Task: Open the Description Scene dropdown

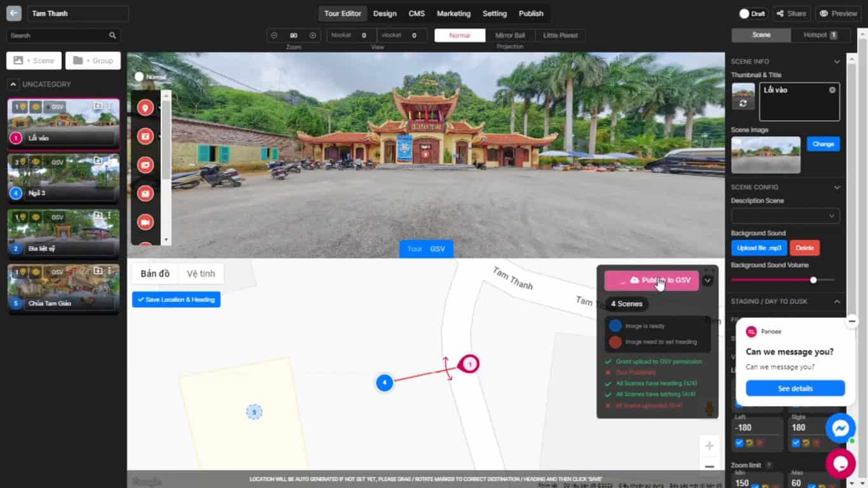Action: pos(785,216)
